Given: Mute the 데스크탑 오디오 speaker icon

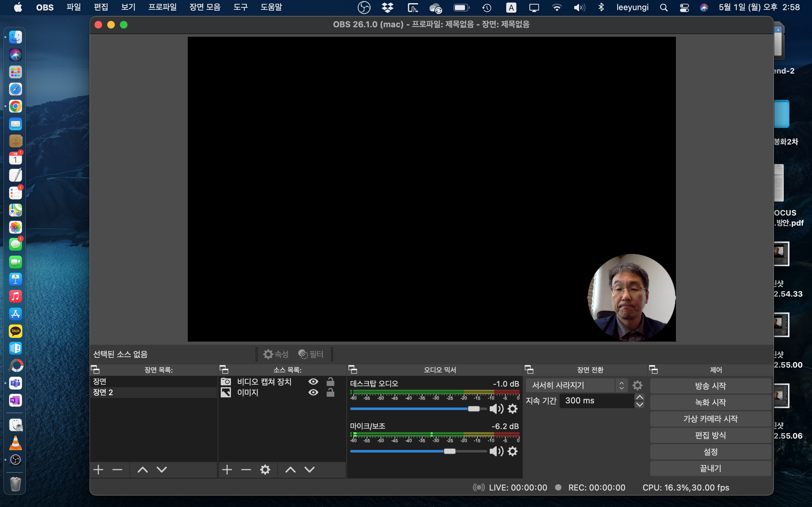Looking at the screenshot, I should pyautogui.click(x=496, y=409).
